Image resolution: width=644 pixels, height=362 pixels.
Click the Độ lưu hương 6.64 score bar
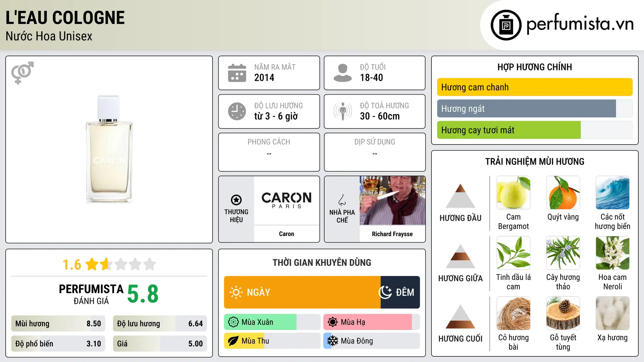[160, 324]
